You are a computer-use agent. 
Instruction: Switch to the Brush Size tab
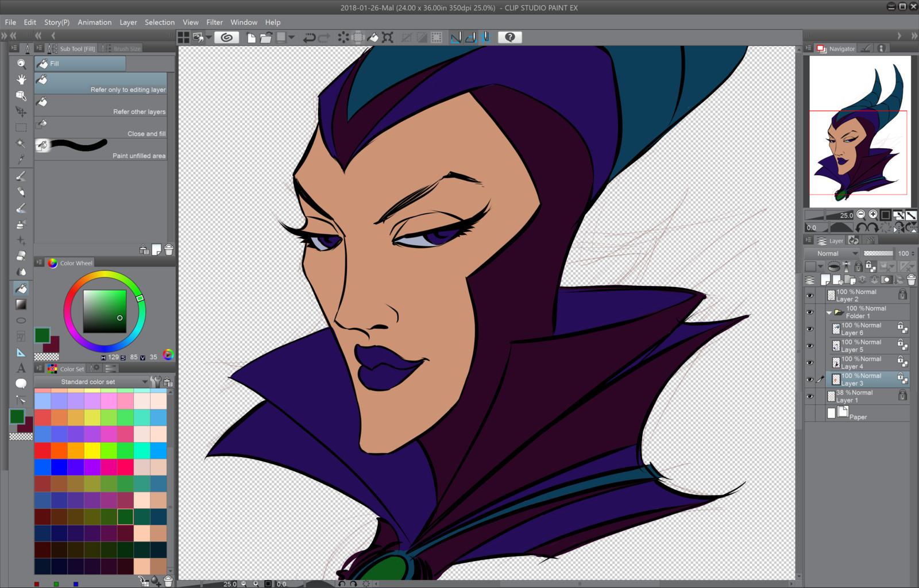coord(121,48)
